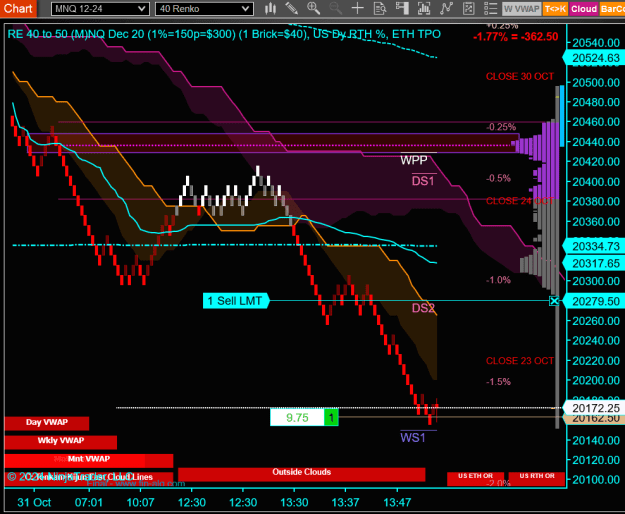This screenshot has height=514, width=625.
Task: Click the 10:07 time axis label
Action: tap(140, 502)
